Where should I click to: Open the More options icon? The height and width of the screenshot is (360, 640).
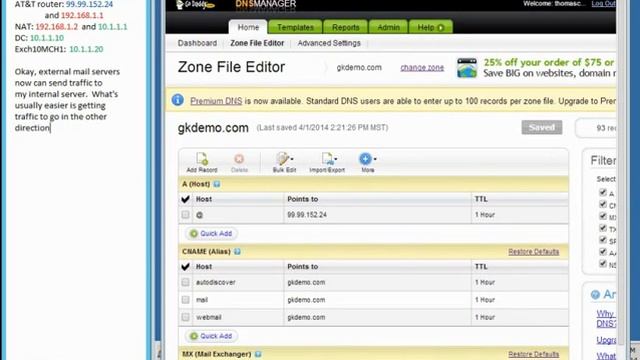pos(365,159)
